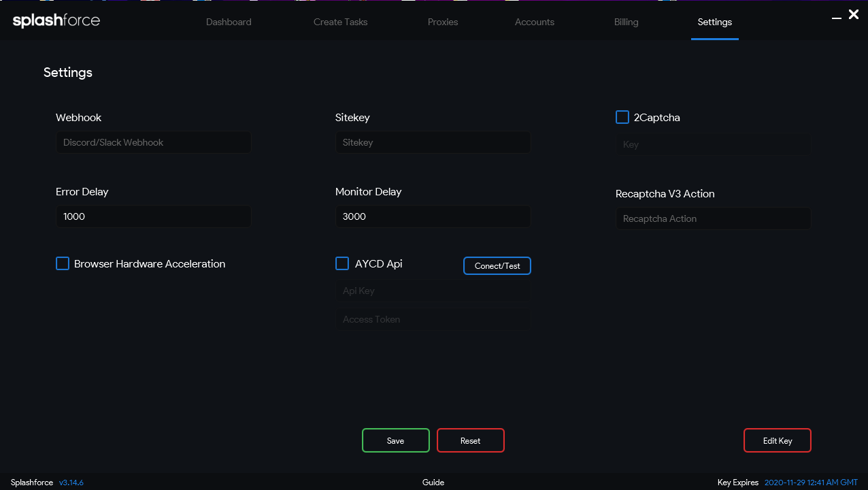Click the Error Delay input field
The height and width of the screenshot is (490, 868).
point(153,216)
